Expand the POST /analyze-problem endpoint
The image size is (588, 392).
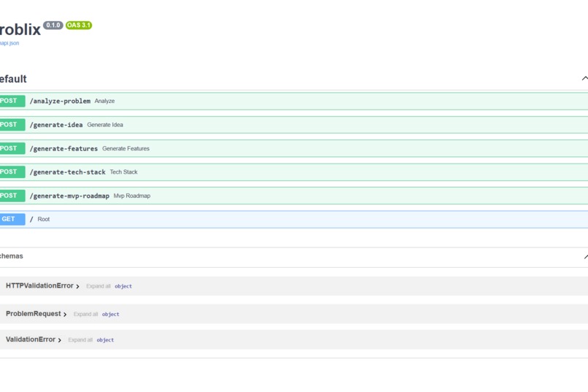pos(294,101)
